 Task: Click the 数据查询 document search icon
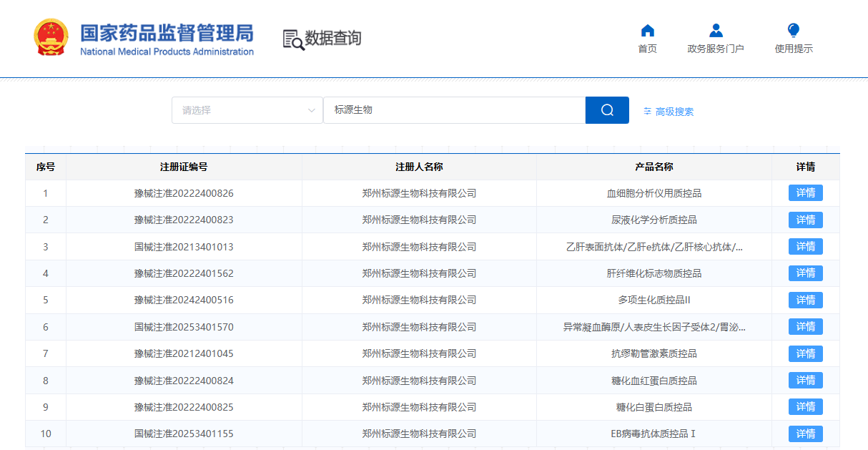[293, 39]
